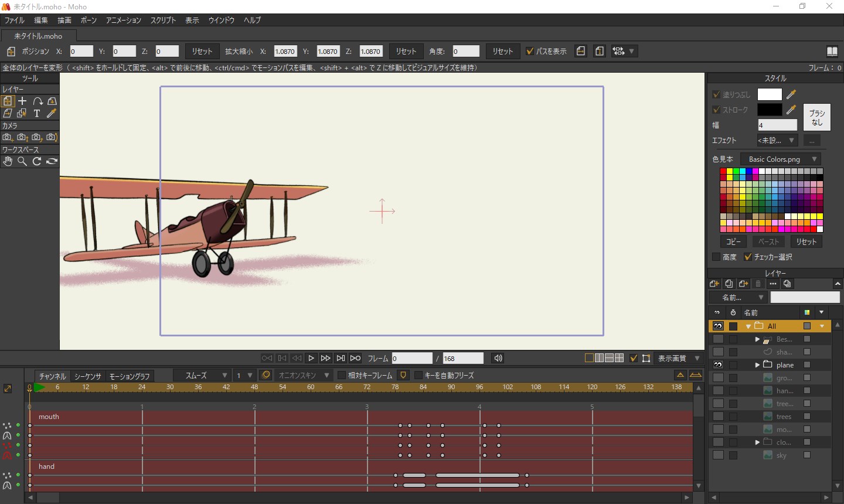Image resolution: width=844 pixels, height=504 pixels.
Task: Open the スムーズ interpolation dropdown
Action: pos(202,375)
